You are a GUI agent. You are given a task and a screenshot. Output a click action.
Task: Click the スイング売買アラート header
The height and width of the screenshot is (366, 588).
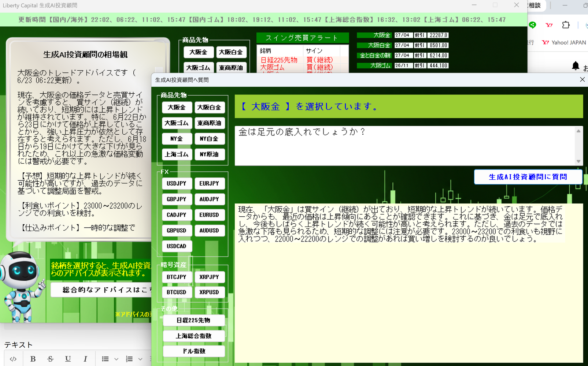click(302, 38)
